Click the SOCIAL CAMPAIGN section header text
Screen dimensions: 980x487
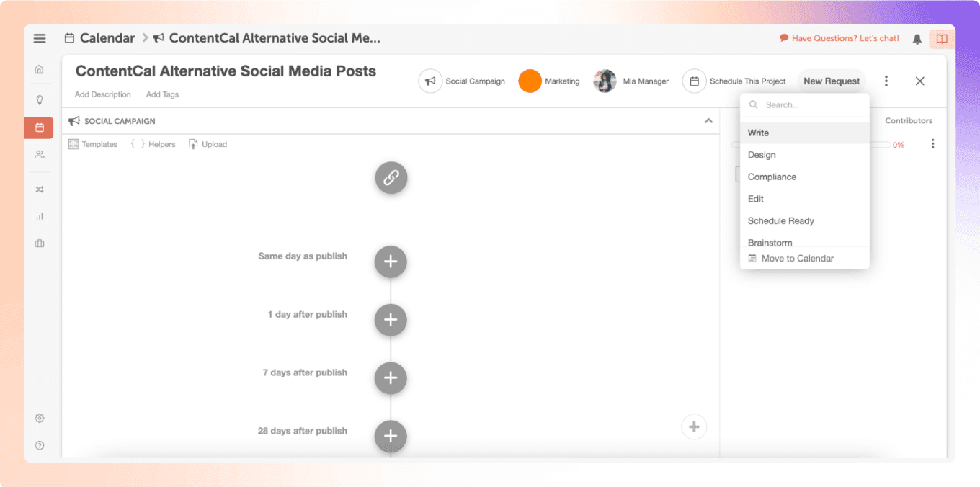120,121
